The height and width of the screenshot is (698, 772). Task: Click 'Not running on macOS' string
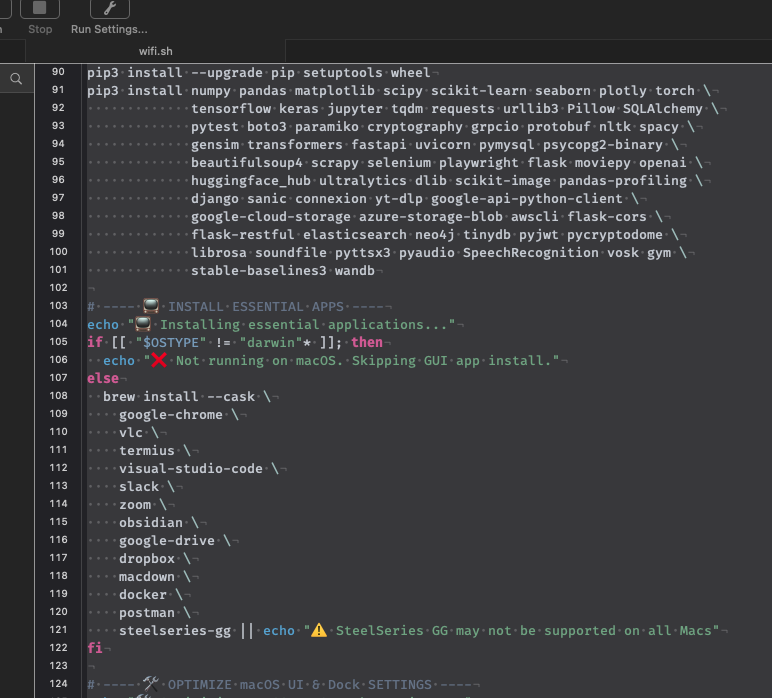pyautogui.click(x=259, y=361)
